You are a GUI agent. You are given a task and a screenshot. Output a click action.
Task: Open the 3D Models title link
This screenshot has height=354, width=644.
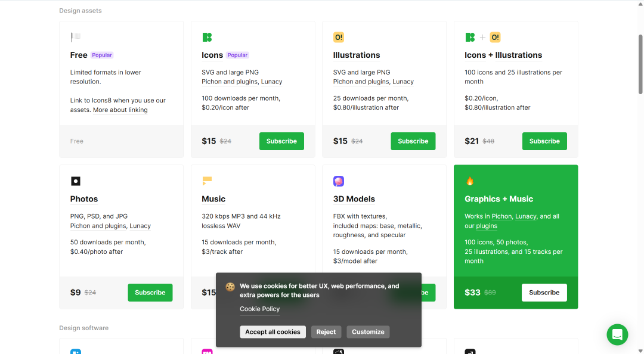(354, 199)
